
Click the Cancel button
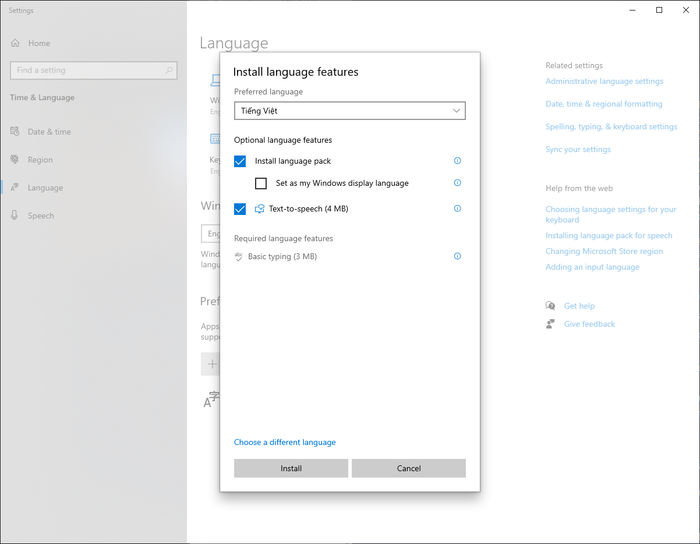[408, 468]
